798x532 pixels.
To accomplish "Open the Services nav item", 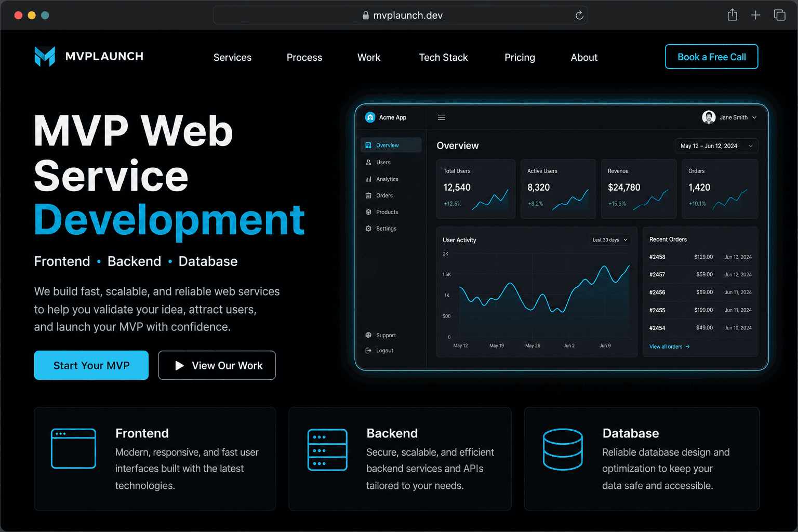I will [232, 58].
